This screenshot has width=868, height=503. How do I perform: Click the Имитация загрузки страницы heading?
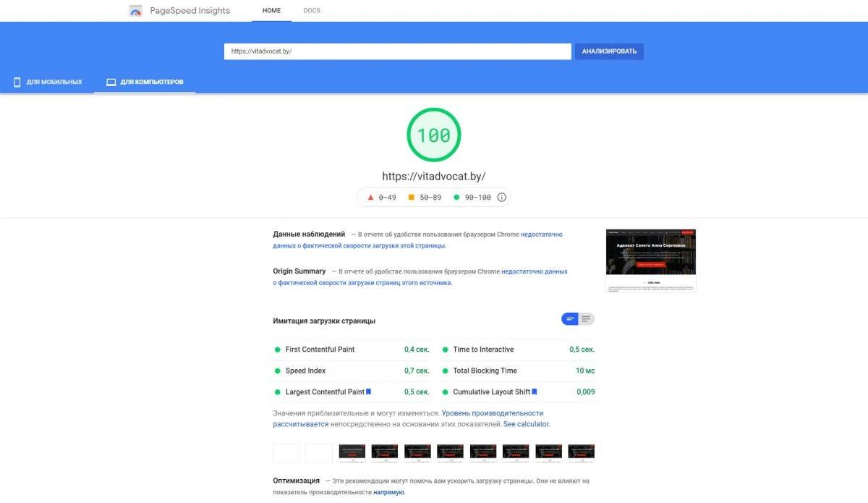click(324, 321)
